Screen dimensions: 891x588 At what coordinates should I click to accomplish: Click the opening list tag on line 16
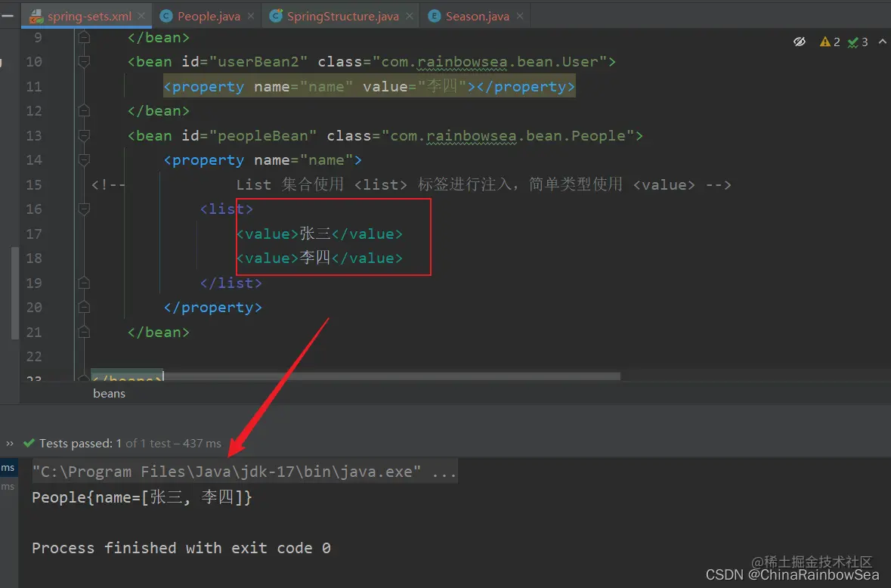[226, 209]
